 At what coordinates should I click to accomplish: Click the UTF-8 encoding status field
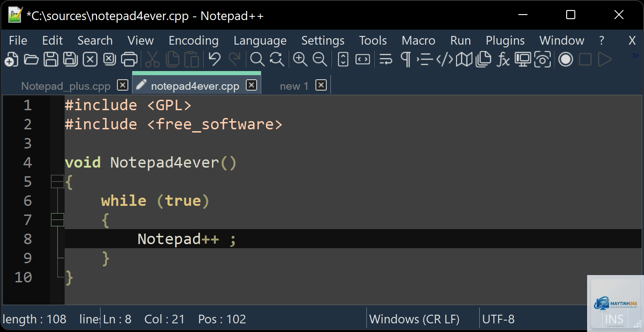[498, 319]
